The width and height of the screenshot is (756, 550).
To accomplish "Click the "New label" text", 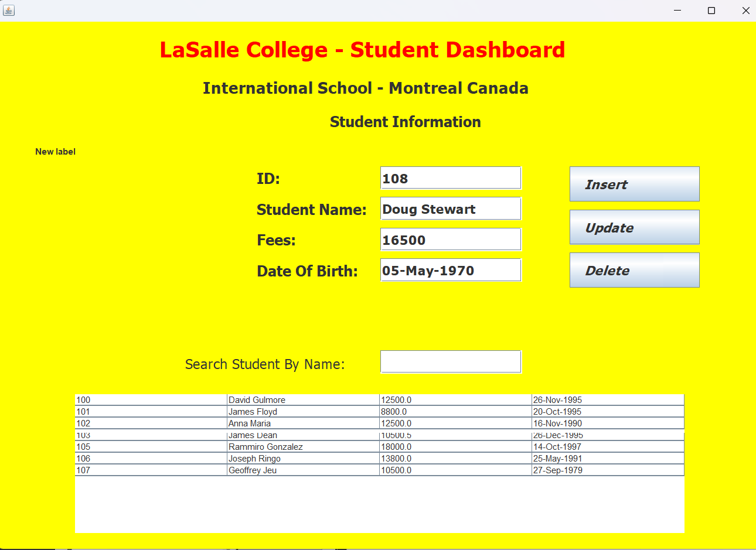I will tap(55, 152).
